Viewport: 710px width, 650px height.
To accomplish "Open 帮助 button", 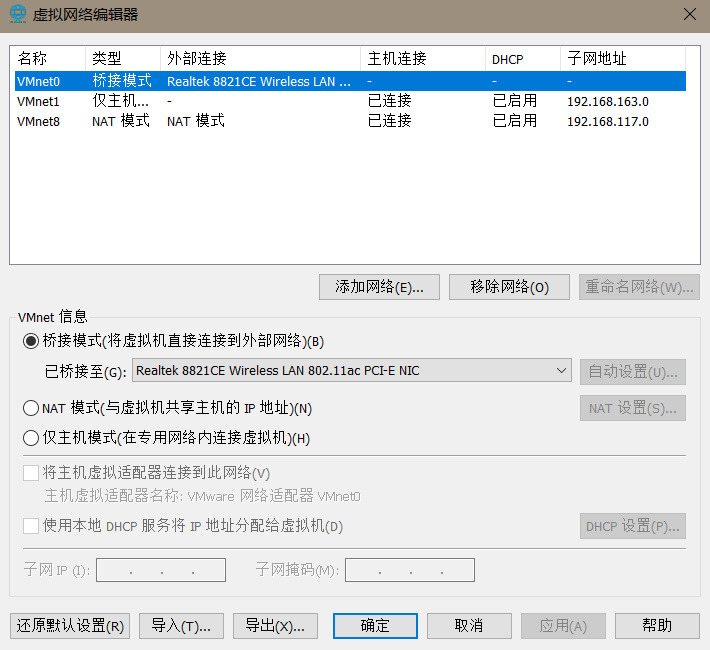I will [x=657, y=626].
